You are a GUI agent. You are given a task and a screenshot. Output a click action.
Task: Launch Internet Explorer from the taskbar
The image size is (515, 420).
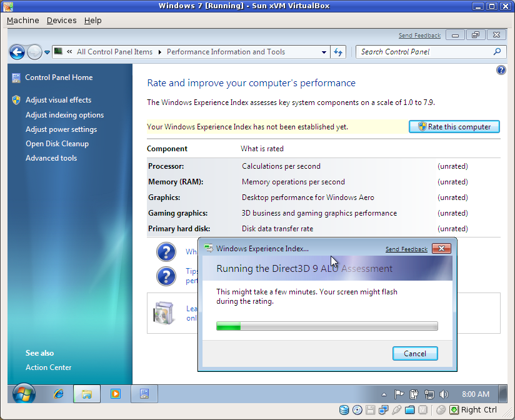point(58,394)
